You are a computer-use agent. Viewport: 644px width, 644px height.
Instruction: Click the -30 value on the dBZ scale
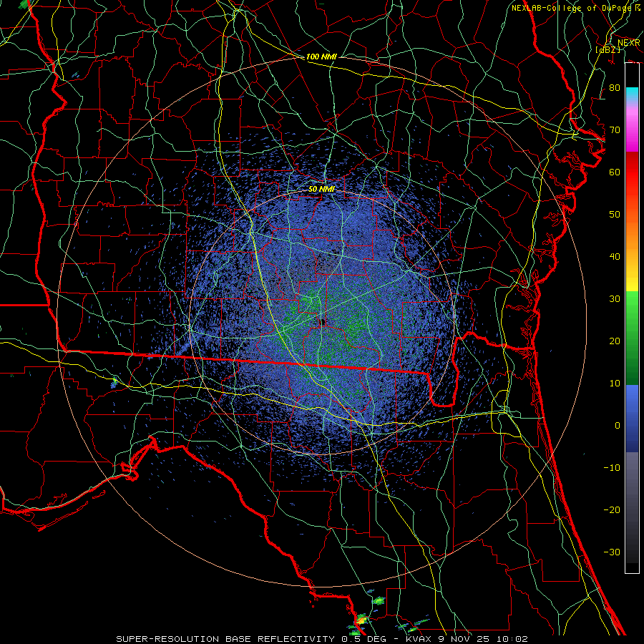click(612, 552)
